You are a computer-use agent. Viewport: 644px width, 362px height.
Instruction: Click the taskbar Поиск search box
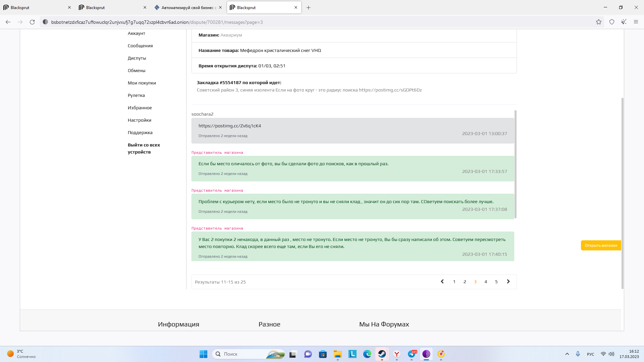click(249, 354)
